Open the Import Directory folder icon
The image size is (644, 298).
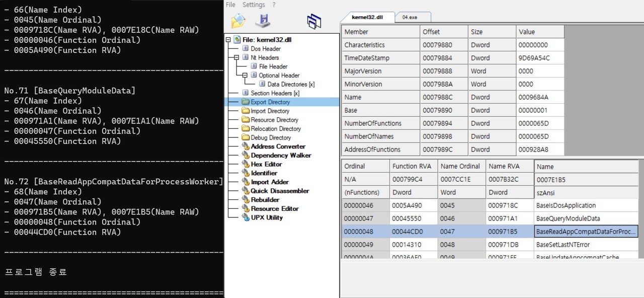246,111
